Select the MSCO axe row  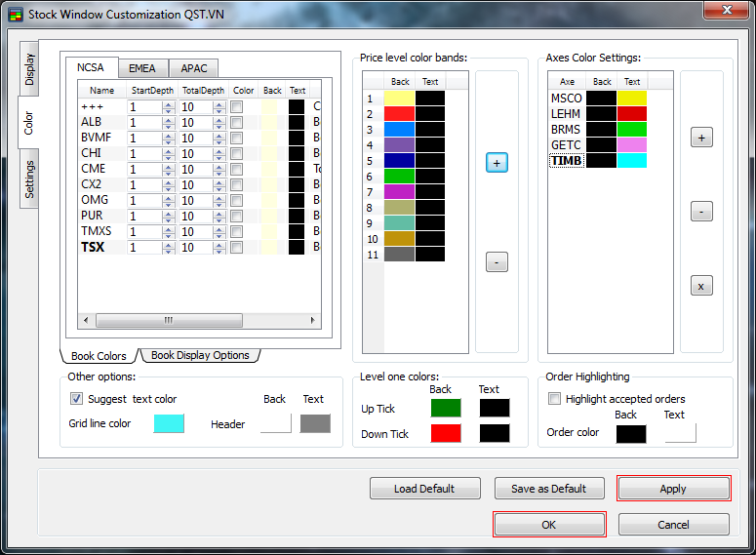click(x=566, y=99)
